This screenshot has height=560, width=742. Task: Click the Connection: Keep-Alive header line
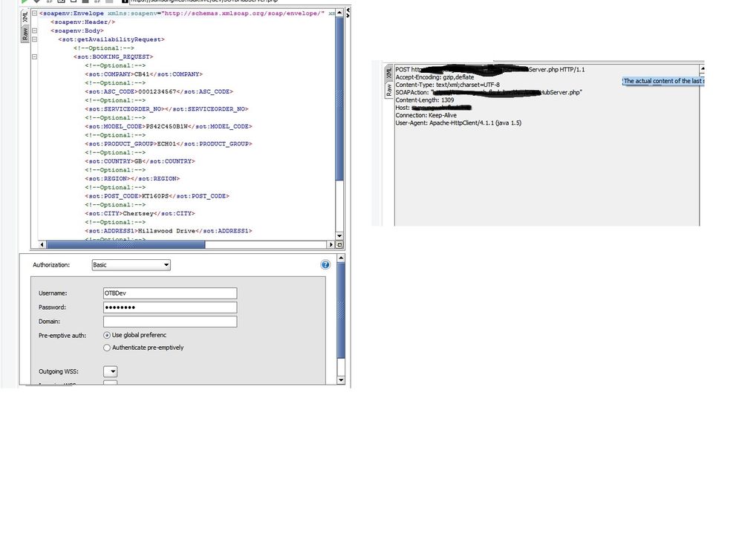click(x=426, y=115)
